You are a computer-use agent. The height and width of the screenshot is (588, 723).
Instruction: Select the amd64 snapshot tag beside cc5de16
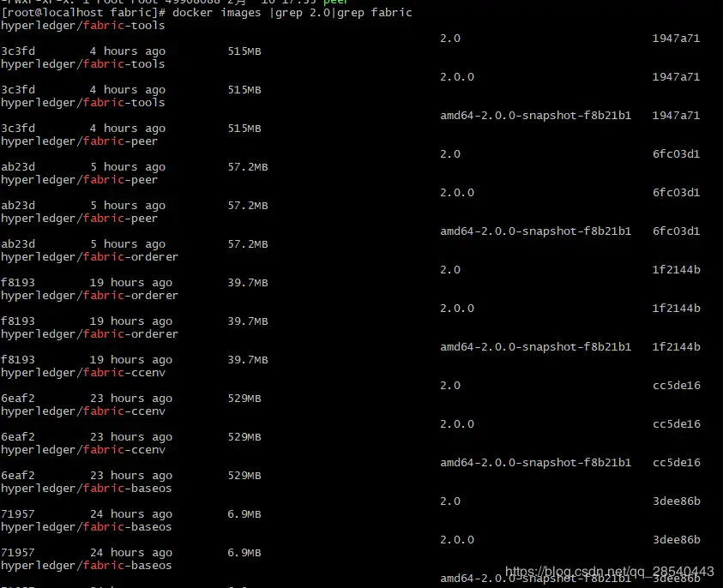coord(536,463)
